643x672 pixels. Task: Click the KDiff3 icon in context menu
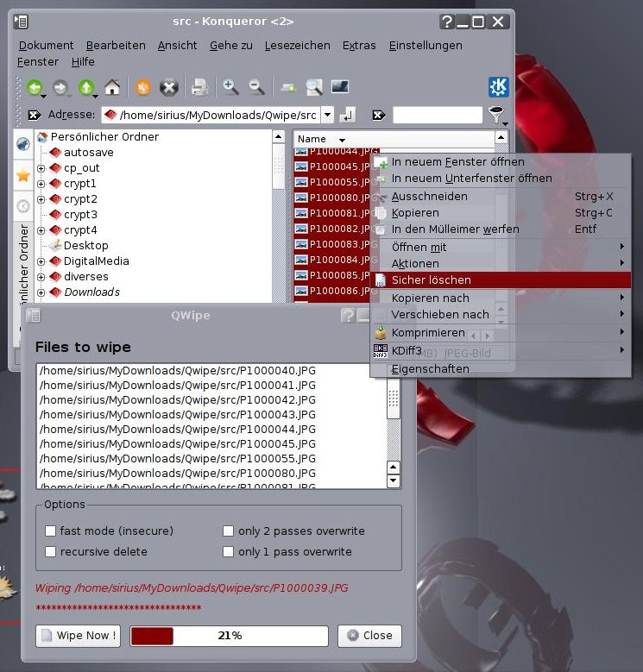click(x=381, y=350)
